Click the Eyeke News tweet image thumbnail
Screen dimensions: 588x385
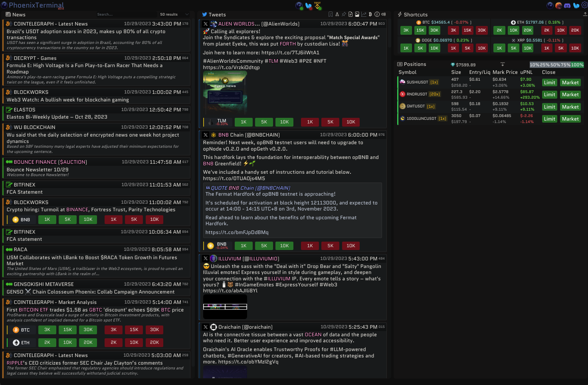[x=225, y=92]
